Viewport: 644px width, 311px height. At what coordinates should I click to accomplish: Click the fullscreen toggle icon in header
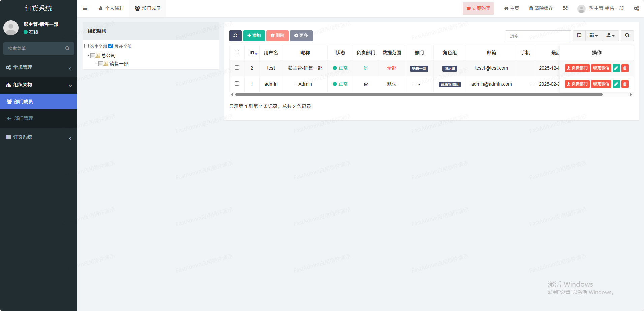[x=565, y=8]
